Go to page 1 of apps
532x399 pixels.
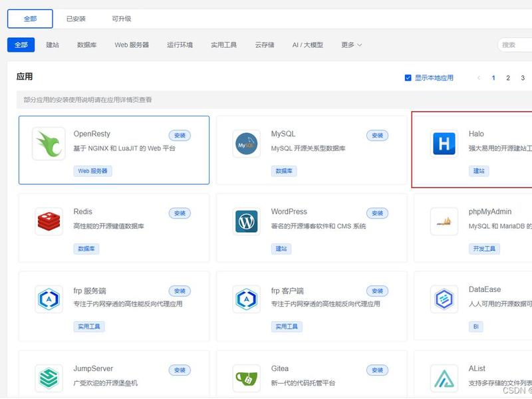(493, 78)
